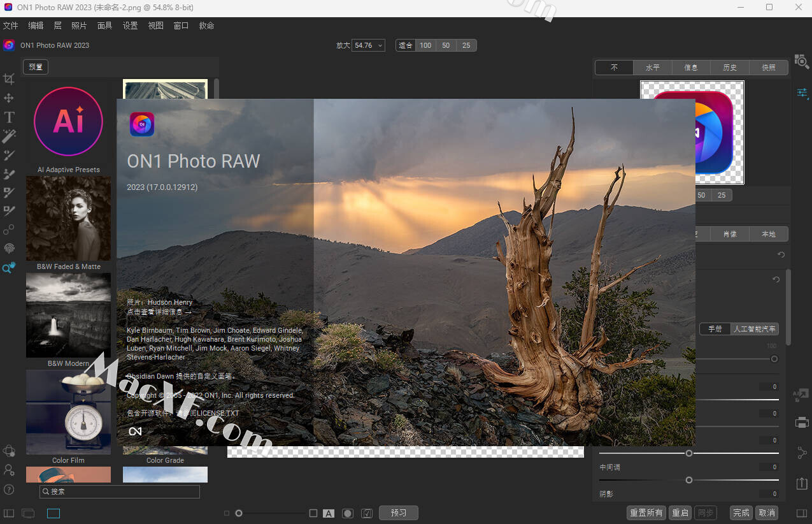The width and height of the screenshot is (812, 524).
Task: Click the printer icon in right sidebar
Action: click(802, 423)
